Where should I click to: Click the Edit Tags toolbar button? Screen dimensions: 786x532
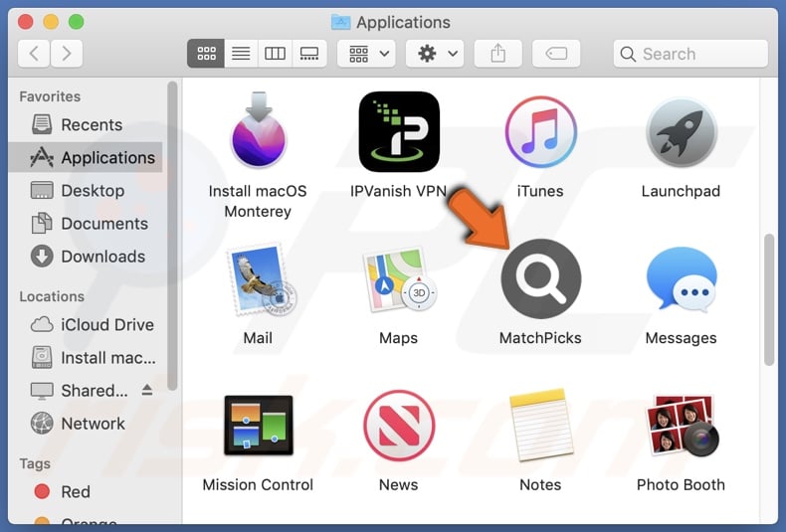point(556,54)
